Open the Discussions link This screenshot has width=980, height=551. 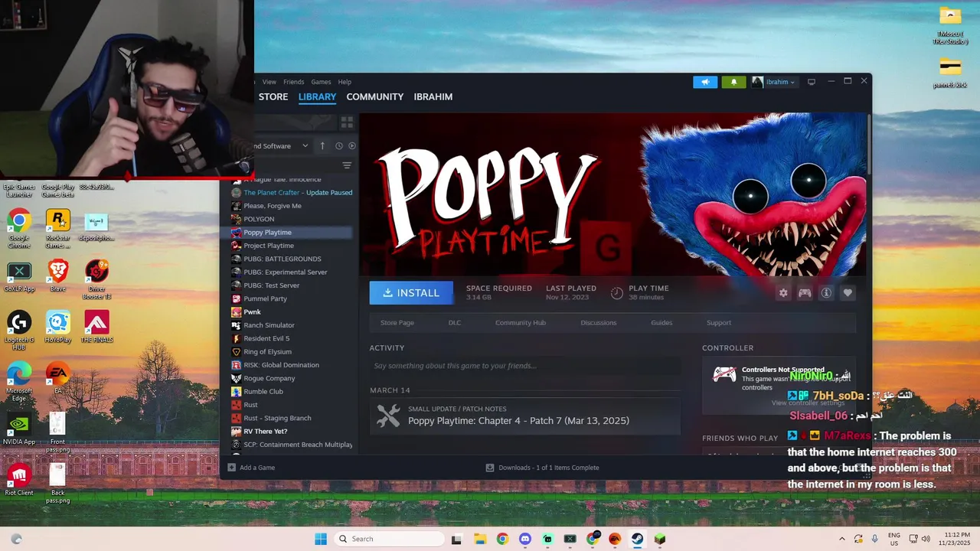click(x=598, y=323)
